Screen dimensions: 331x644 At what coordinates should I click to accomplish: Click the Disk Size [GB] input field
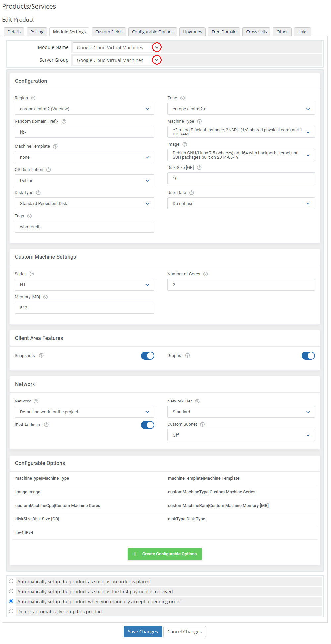click(x=241, y=178)
